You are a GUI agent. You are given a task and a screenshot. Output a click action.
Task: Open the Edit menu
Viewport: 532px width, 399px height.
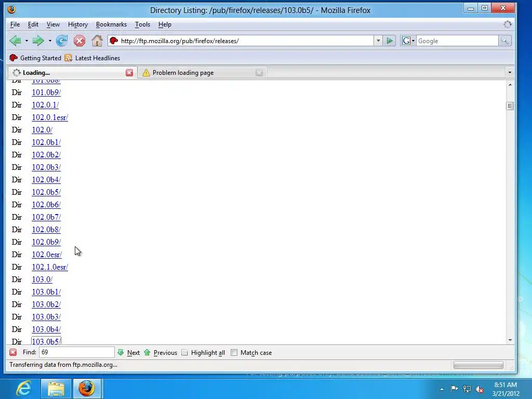33,24
